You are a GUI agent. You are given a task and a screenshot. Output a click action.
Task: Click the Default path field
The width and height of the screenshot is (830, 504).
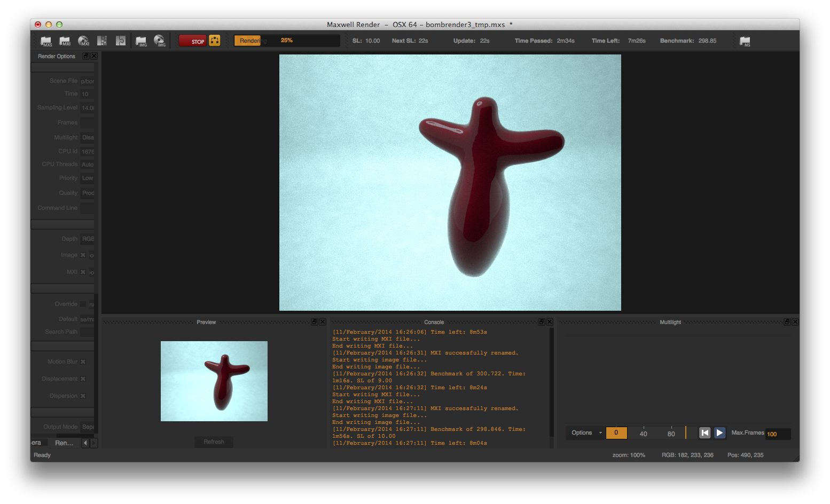(87, 319)
